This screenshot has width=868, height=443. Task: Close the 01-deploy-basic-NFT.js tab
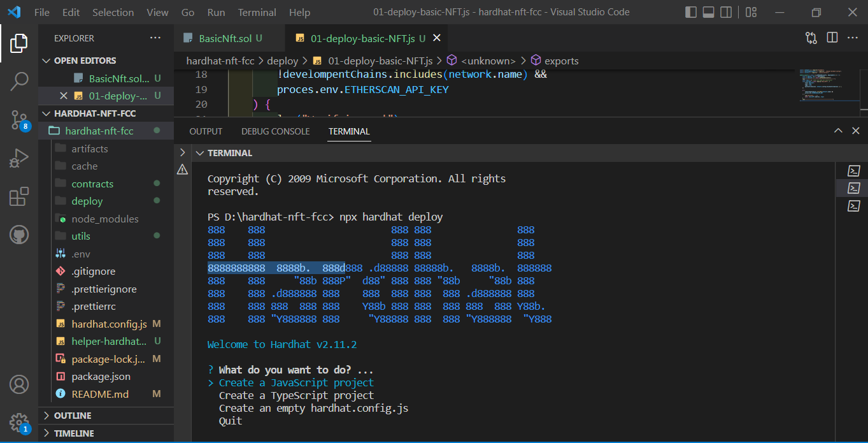[437, 38]
